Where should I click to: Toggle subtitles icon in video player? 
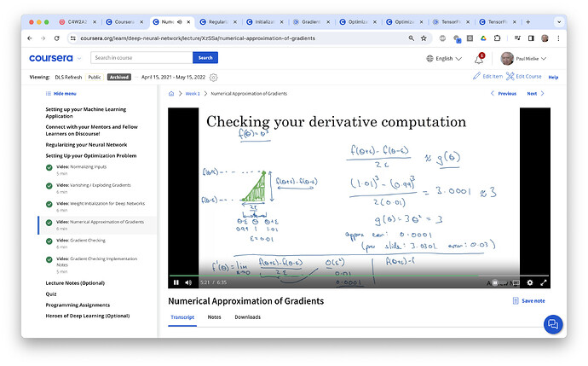[x=516, y=282]
